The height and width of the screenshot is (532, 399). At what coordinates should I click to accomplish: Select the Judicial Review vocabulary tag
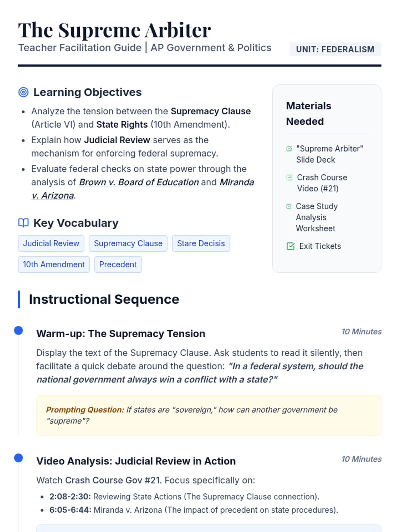pos(51,243)
